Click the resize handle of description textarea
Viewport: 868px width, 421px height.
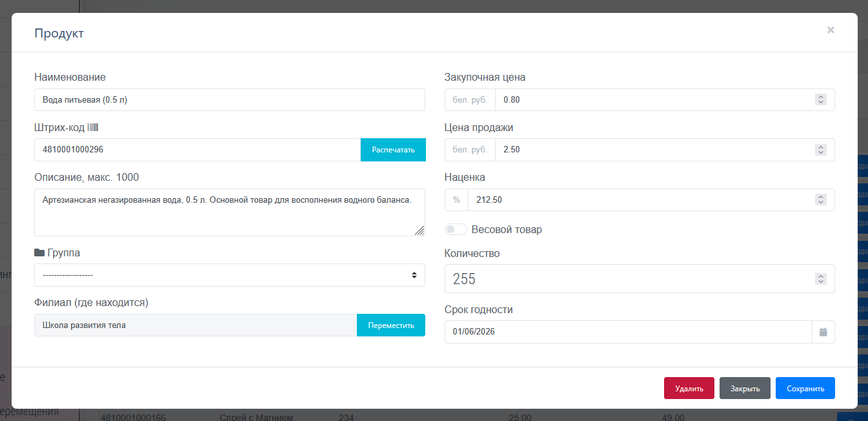(x=419, y=231)
